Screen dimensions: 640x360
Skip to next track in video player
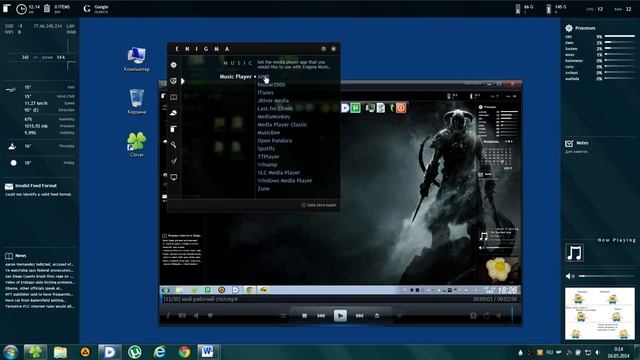359,316
